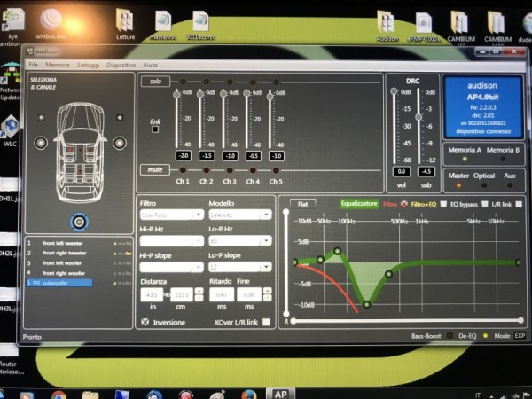Select Aux input source
The height and width of the screenshot is (399, 532).
tap(510, 185)
